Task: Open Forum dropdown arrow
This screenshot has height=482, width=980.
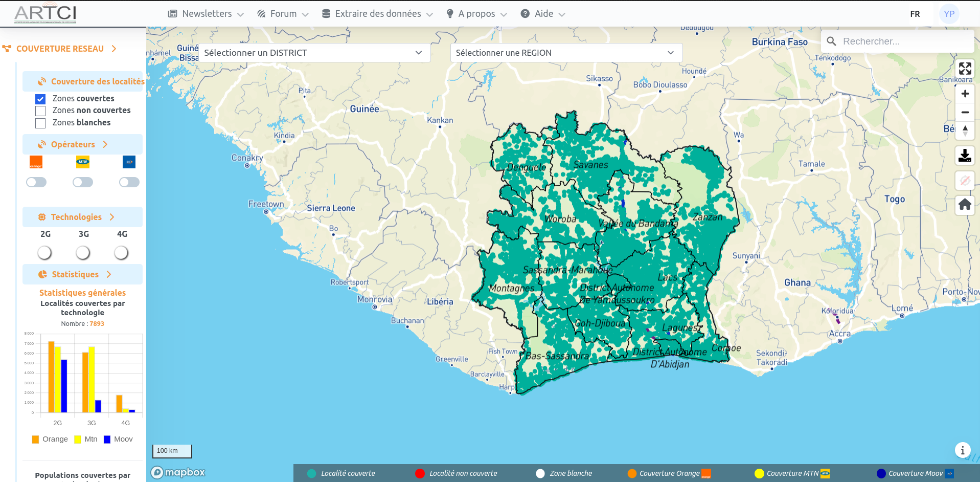Action: 305,14
